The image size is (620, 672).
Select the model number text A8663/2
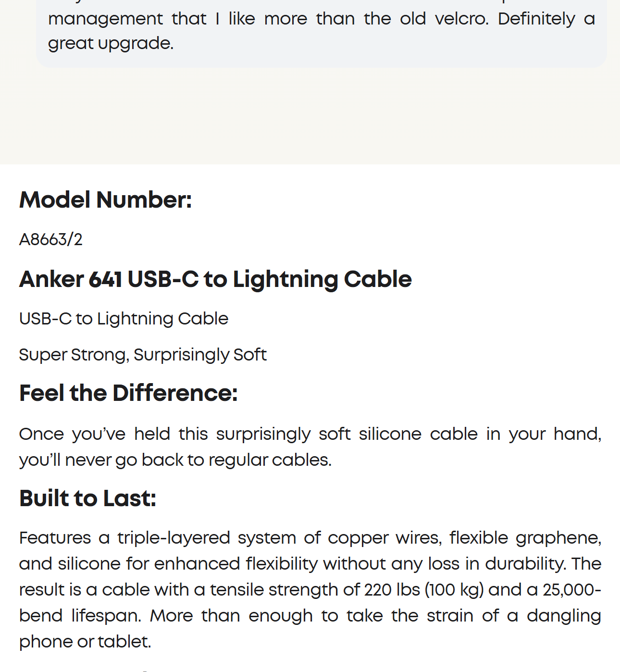click(x=51, y=239)
